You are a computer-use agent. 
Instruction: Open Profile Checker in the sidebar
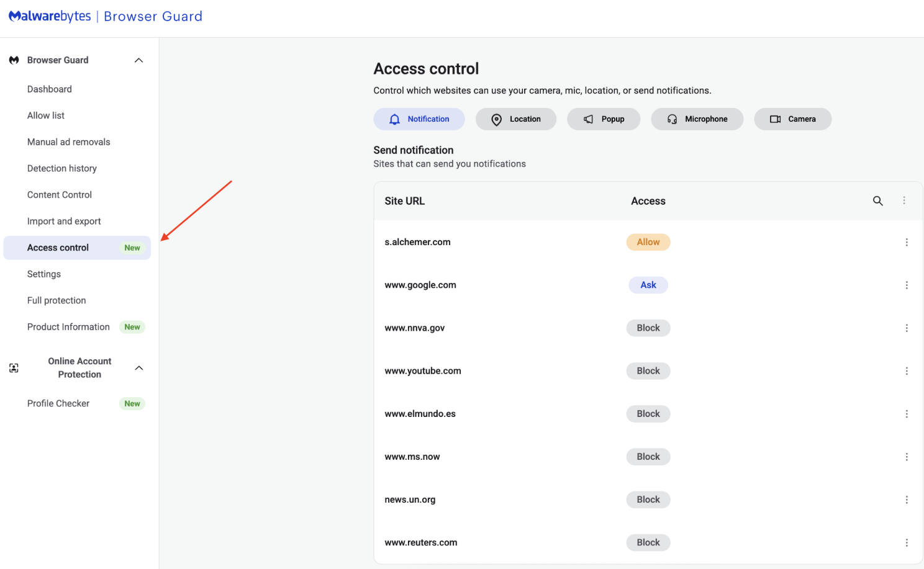pos(58,404)
